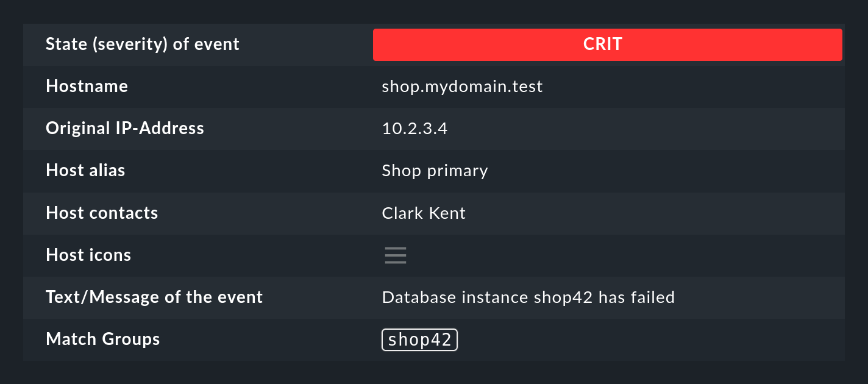Image resolution: width=868 pixels, height=384 pixels.
Task: Select the IP address 10.2.3.4
Action: click(x=414, y=129)
